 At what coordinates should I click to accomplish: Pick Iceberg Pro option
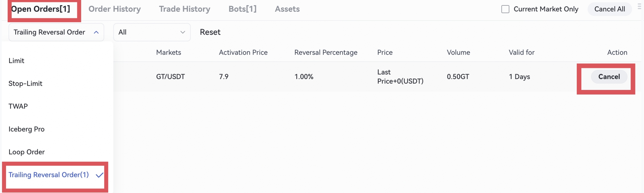coord(27,129)
